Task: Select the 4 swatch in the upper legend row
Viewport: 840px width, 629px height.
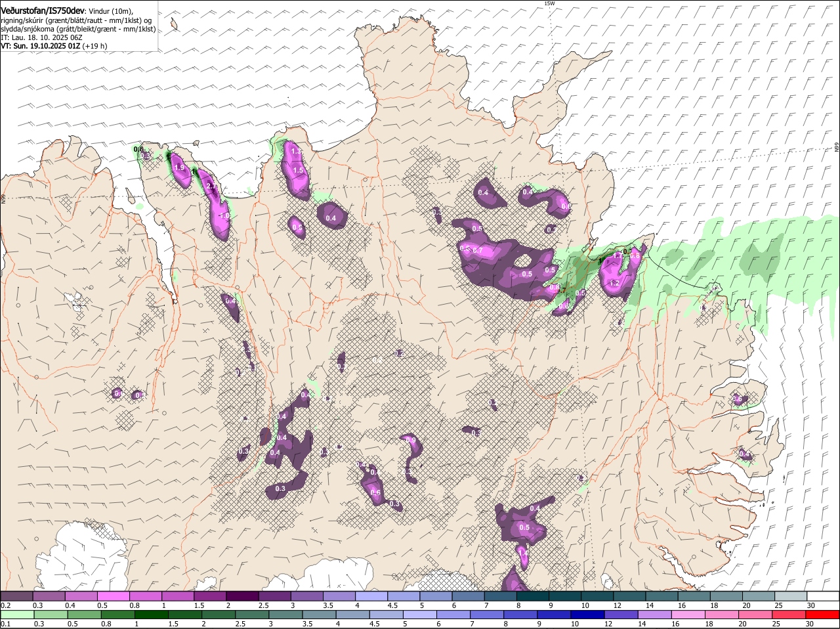Action: (371, 596)
